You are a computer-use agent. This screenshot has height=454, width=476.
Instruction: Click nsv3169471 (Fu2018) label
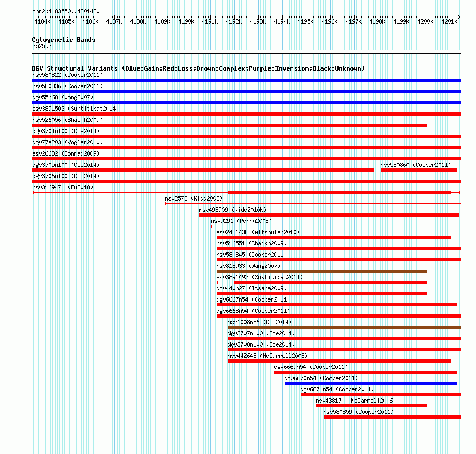tap(63, 187)
